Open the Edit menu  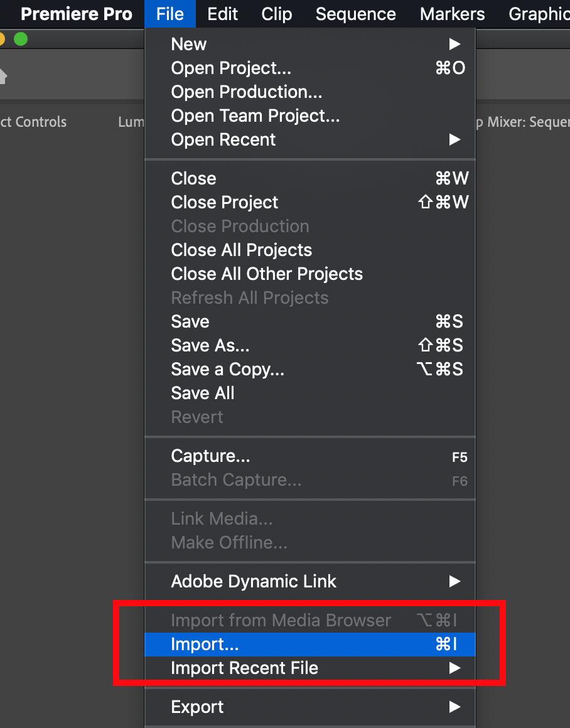pos(222,14)
